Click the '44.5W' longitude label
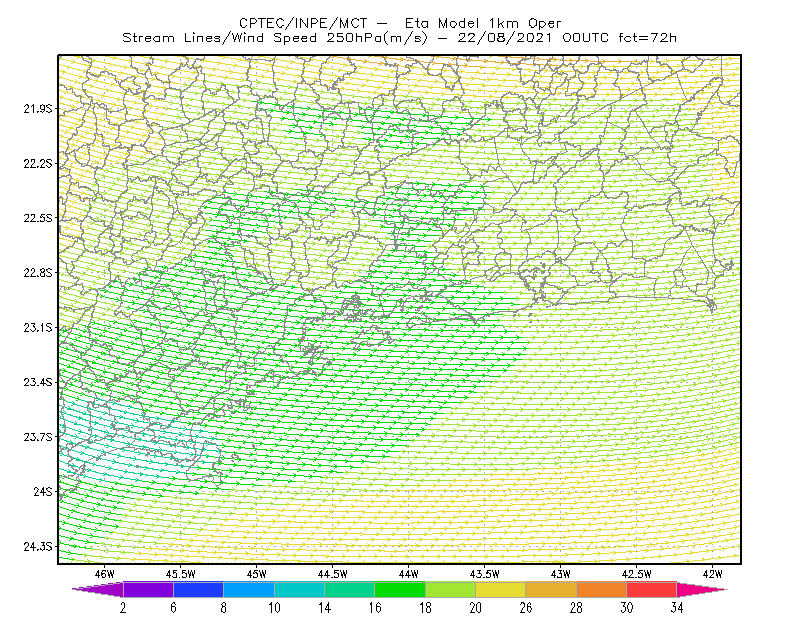This screenshot has width=800, height=618. (x=333, y=574)
